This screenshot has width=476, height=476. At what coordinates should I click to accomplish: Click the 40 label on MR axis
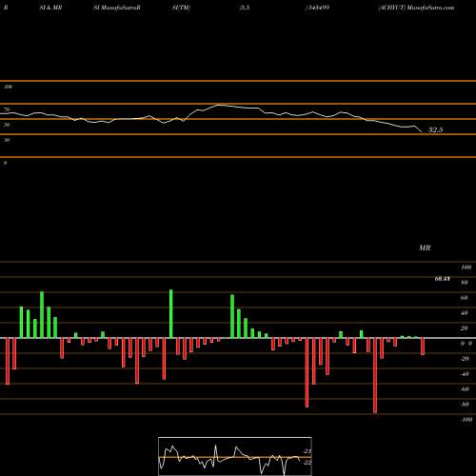pyautogui.click(x=465, y=313)
